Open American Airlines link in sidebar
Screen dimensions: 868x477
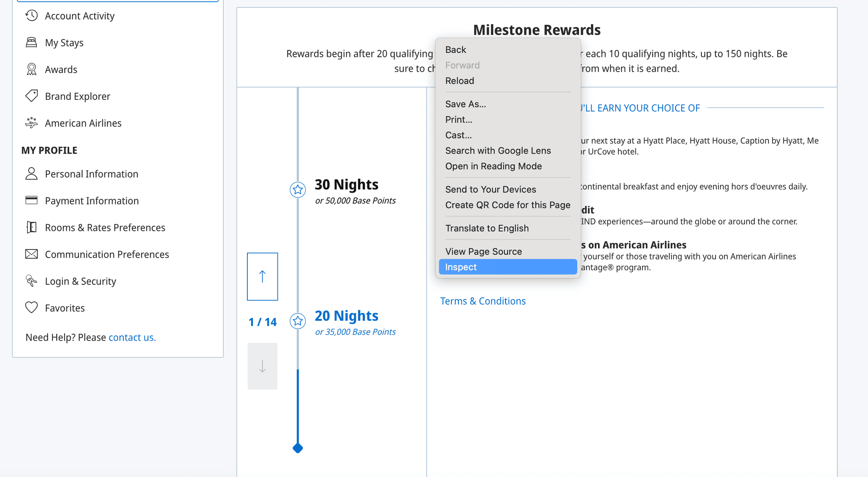click(83, 123)
